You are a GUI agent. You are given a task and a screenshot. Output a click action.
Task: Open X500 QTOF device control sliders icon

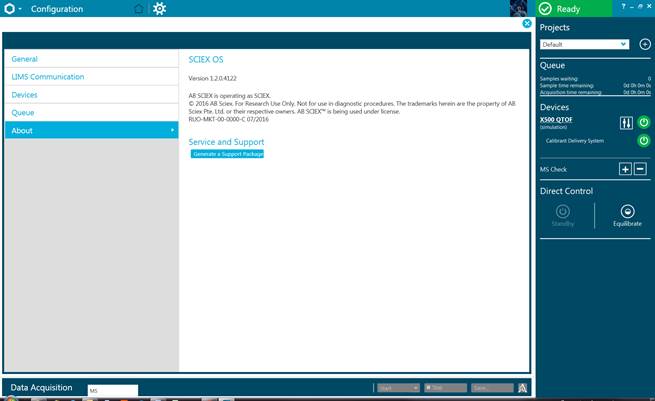[x=626, y=123]
